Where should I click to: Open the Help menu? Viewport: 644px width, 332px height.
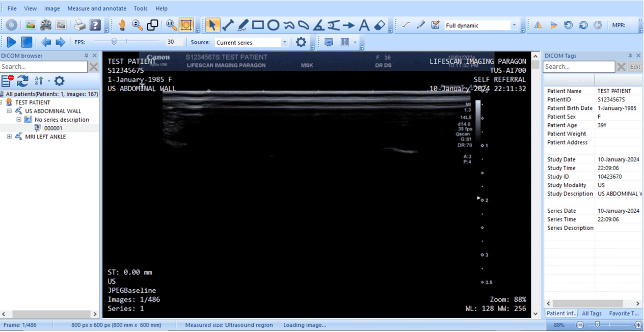point(162,9)
